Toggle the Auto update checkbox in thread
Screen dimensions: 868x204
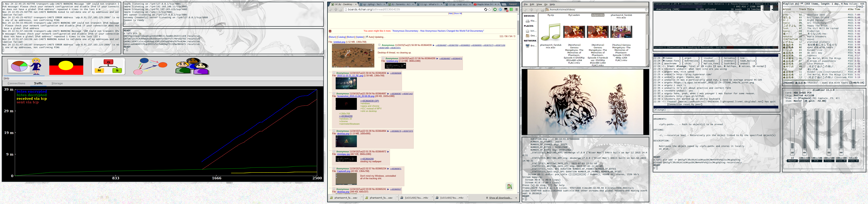[367, 37]
